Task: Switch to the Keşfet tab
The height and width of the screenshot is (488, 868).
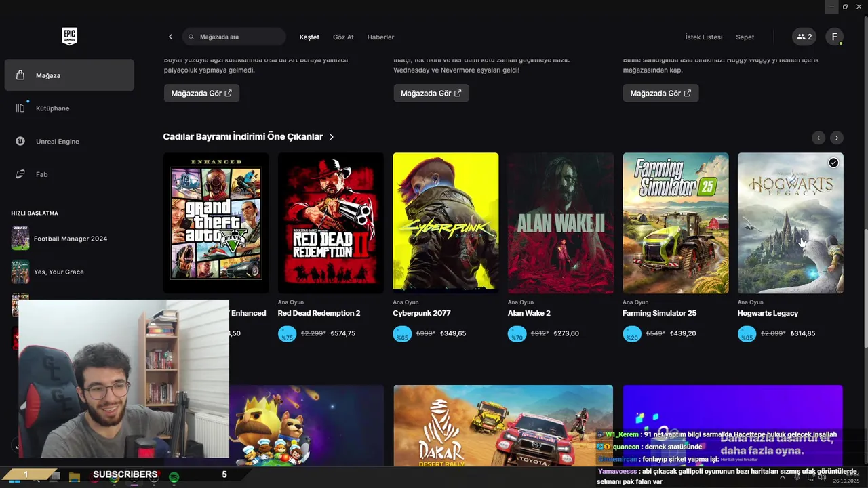Action: pyautogui.click(x=309, y=37)
